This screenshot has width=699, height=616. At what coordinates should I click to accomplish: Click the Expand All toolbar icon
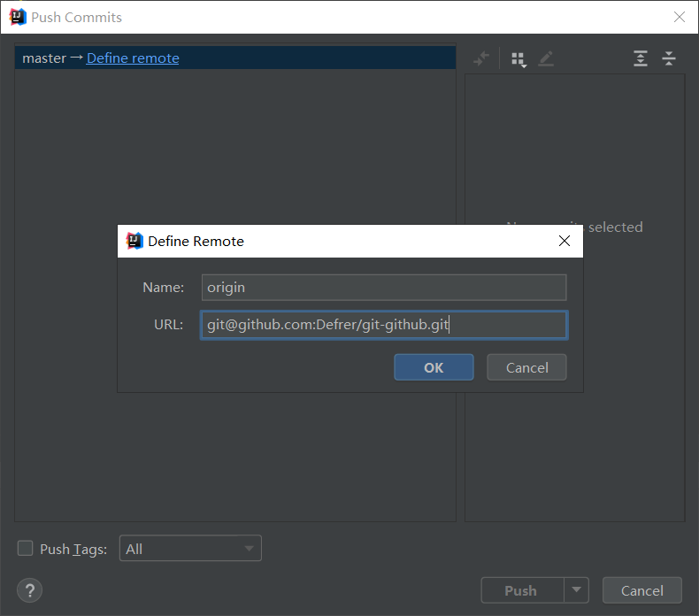click(641, 59)
